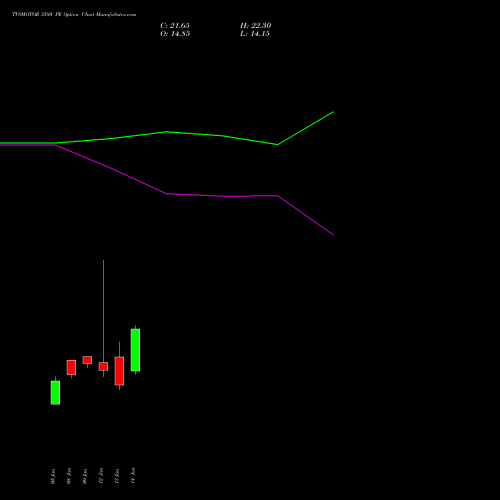This screenshot has width=500, height=500.
Task: Click the purple lower band line
Action: (x=167, y=194)
